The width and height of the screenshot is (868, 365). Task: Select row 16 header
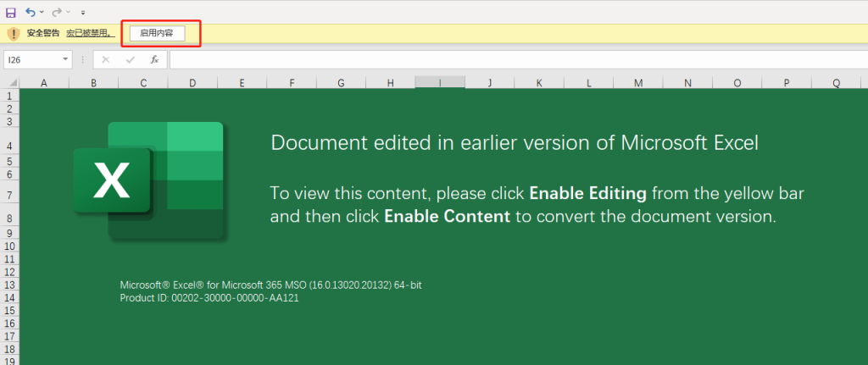tap(10, 323)
